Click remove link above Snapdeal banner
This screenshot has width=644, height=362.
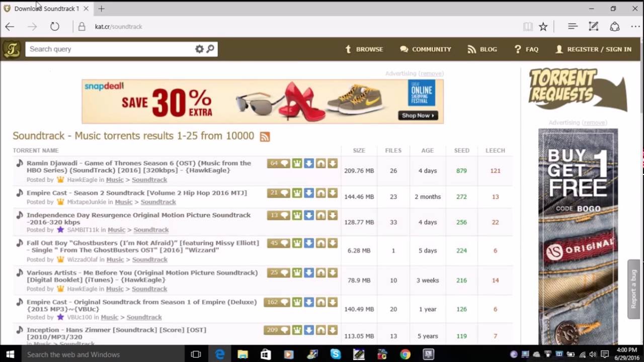pyautogui.click(x=431, y=73)
